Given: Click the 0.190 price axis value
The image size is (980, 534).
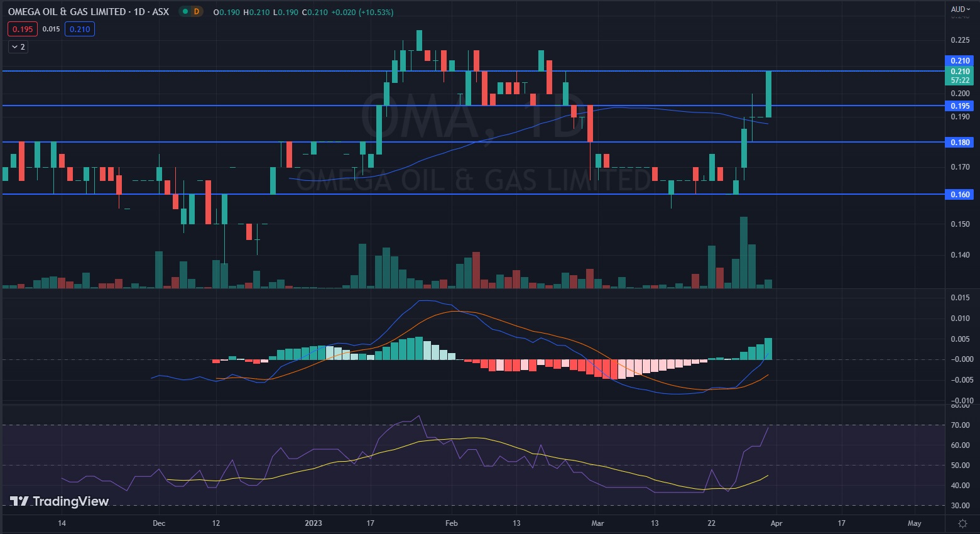Looking at the screenshot, I should (x=960, y=117).
